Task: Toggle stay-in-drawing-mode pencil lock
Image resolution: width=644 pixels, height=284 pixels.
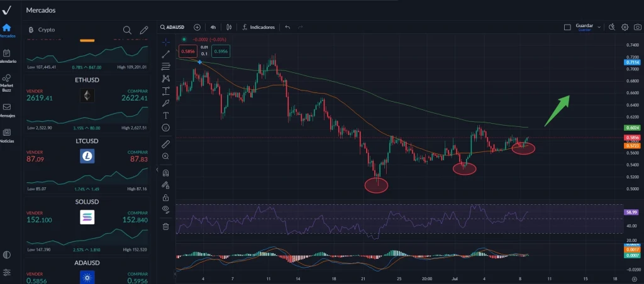Action: (x=166, y=185)
